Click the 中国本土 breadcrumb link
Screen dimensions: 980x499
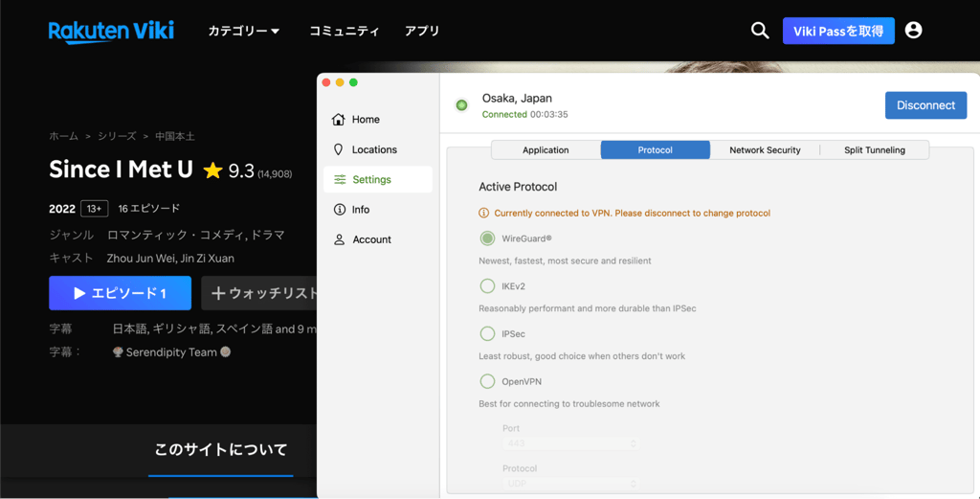point(175,136)
